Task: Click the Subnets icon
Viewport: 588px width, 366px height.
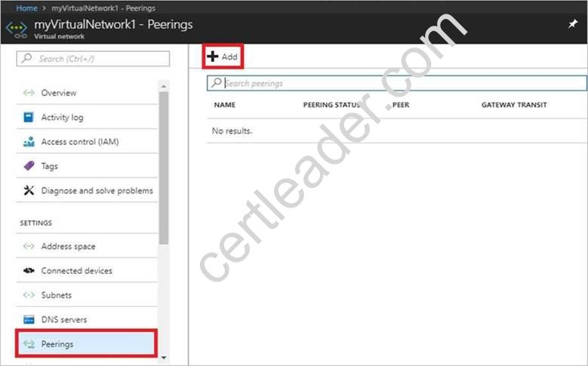Action: pyautogui.click(x=29, y=295)
